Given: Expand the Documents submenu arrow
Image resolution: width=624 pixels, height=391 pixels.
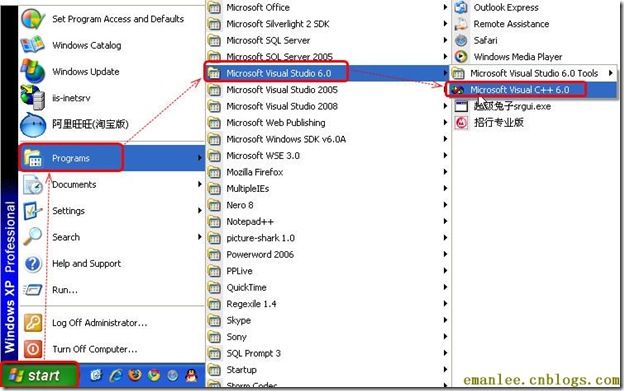Looking at the screenshot, I should (199, 184).
